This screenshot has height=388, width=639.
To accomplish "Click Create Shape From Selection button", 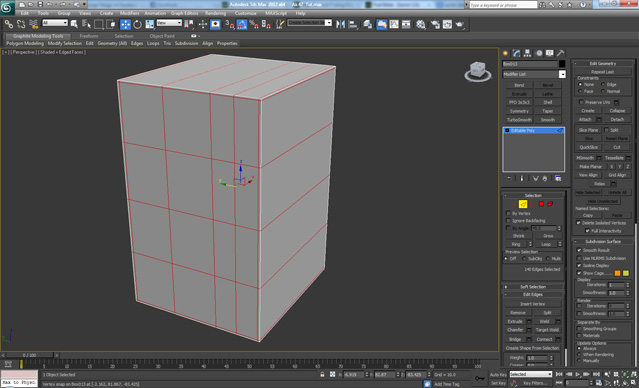I will [533, 348].
